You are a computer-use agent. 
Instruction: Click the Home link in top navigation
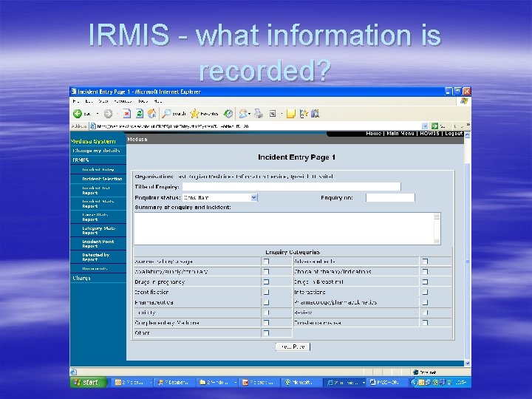[374, 134]
